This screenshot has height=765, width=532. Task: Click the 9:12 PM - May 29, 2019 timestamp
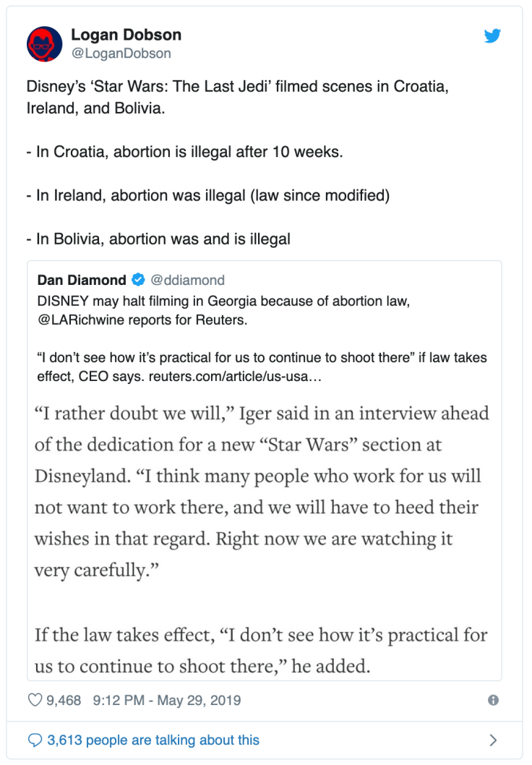pyautogui.click(x=167, y=700)
